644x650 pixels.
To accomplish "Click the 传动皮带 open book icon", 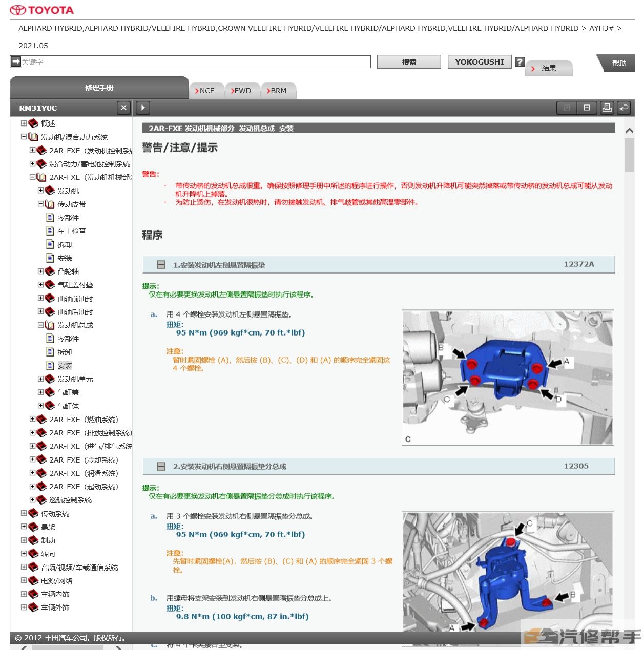I will click(x=50, y=204).
